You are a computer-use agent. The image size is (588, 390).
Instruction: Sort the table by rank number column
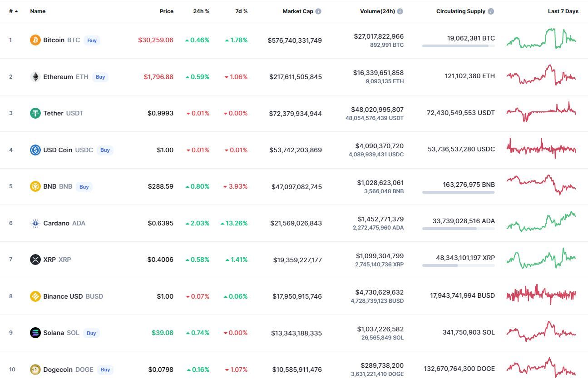(14, 11)
